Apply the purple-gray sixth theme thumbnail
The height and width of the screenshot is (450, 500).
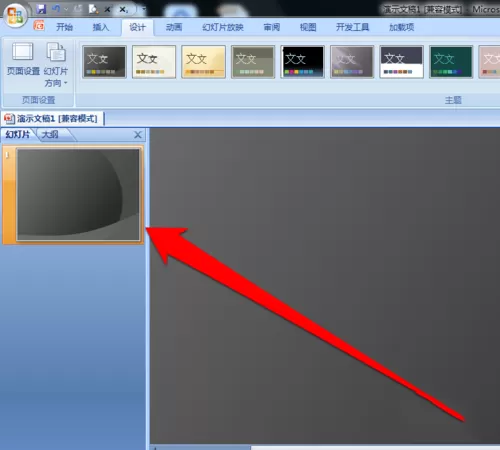[352, 62]
